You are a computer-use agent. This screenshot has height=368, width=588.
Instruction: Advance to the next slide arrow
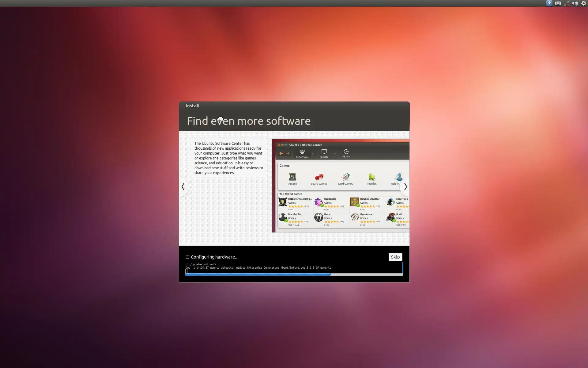405,186
